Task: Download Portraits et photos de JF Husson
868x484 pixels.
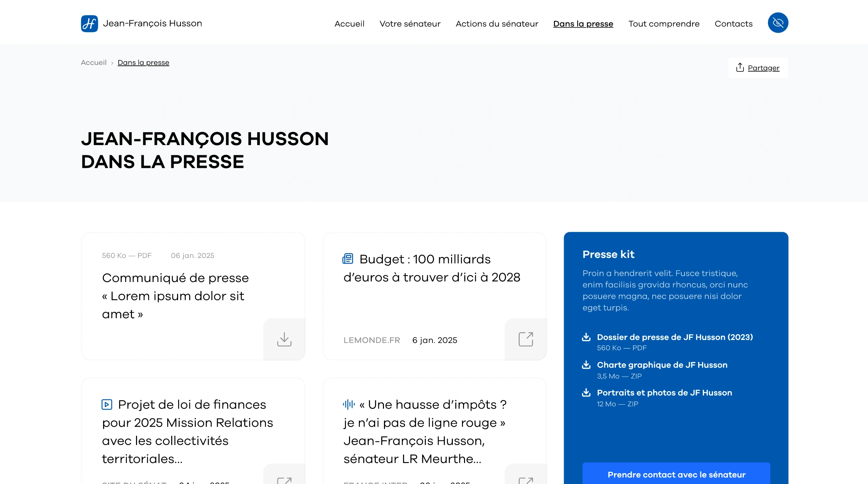Action: (x=664, y=393)
